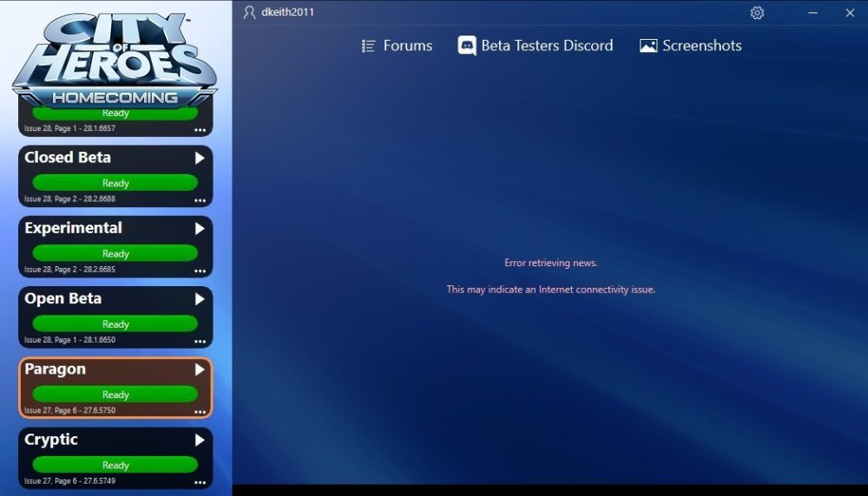Open Beta Testers Discord link
The height and width of the screenshot is (496, 868).
tap(547, 46)
